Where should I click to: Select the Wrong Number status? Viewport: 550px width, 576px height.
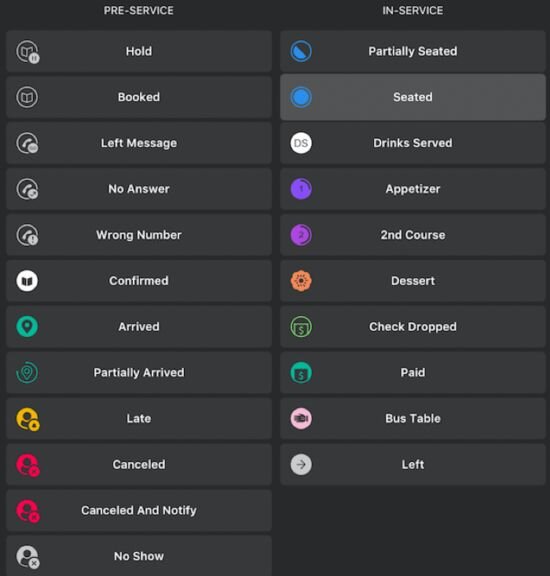click(139, 235)
